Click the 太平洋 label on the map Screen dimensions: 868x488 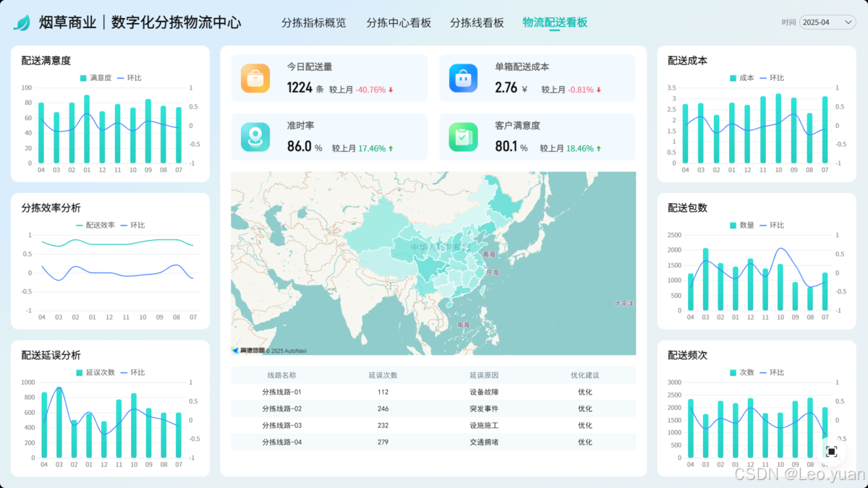[x=624, y=303]
